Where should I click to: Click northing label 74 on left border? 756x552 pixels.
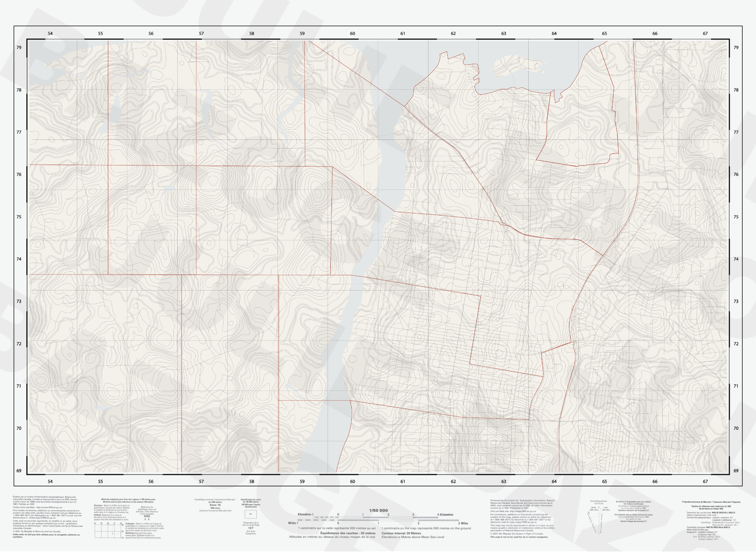(19, 259)
